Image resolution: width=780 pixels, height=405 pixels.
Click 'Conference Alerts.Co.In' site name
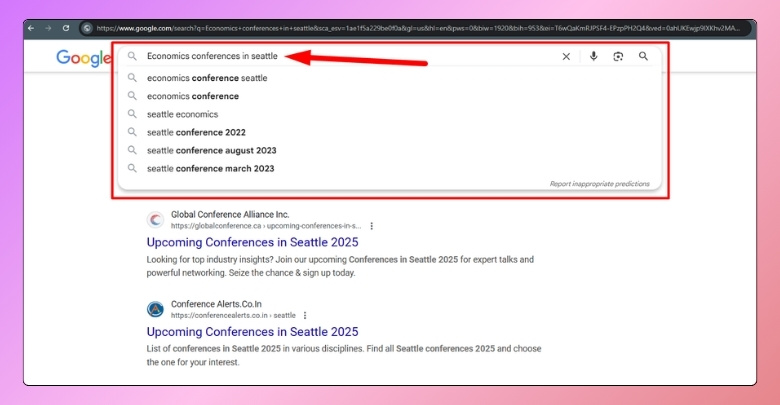[x=216, y=304]
